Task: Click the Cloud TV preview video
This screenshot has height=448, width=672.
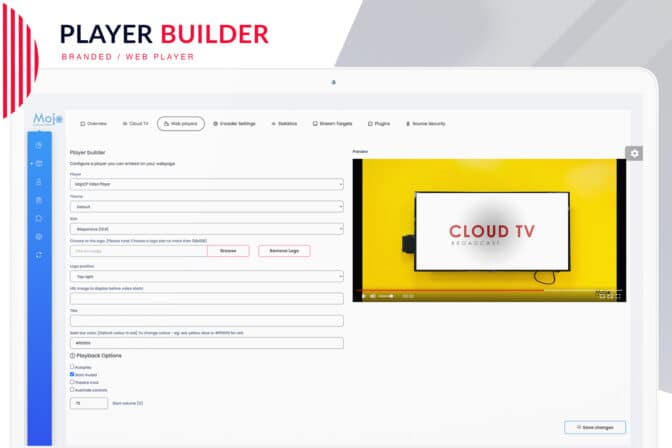Action: [489, 230]
